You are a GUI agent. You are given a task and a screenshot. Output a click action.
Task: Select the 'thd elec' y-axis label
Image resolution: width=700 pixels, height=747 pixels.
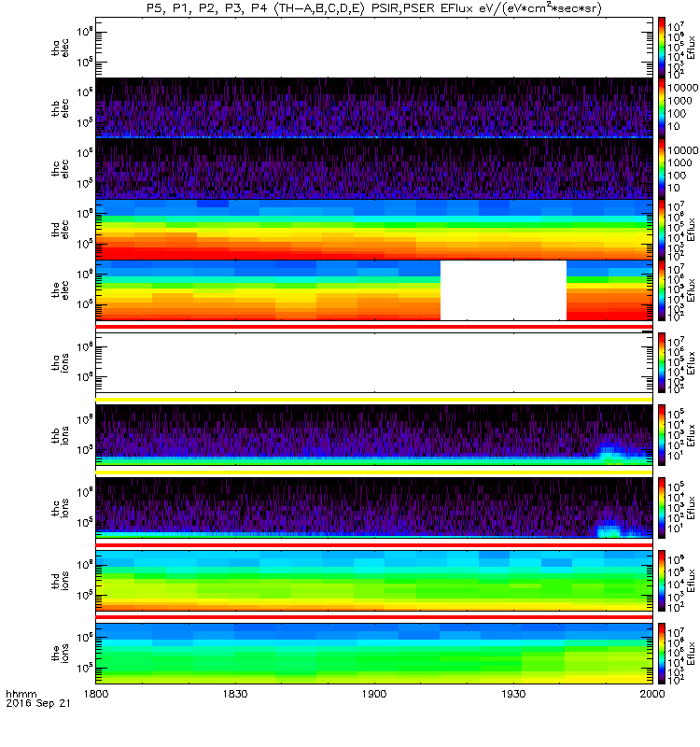pos(60,230)
